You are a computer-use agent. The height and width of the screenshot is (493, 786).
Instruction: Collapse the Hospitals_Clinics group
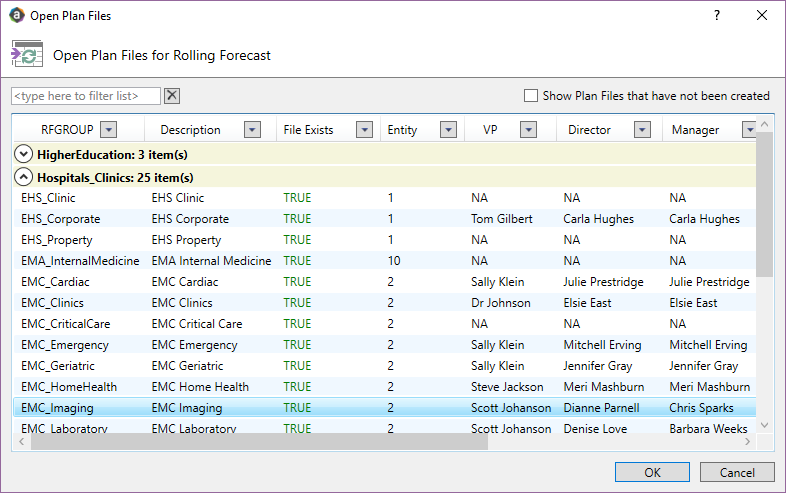24,177
